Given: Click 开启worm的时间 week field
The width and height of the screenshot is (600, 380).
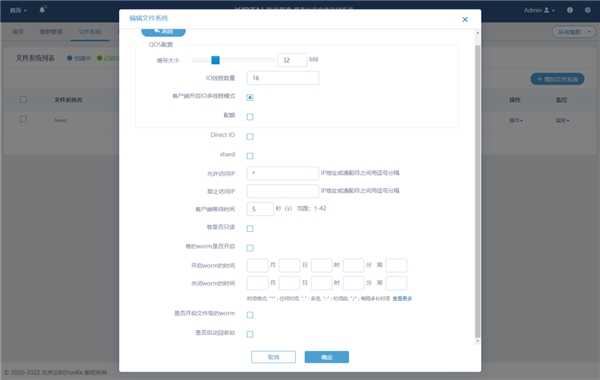Looking at the screenshot, I should pyautogui.click(x=396, y=265).
